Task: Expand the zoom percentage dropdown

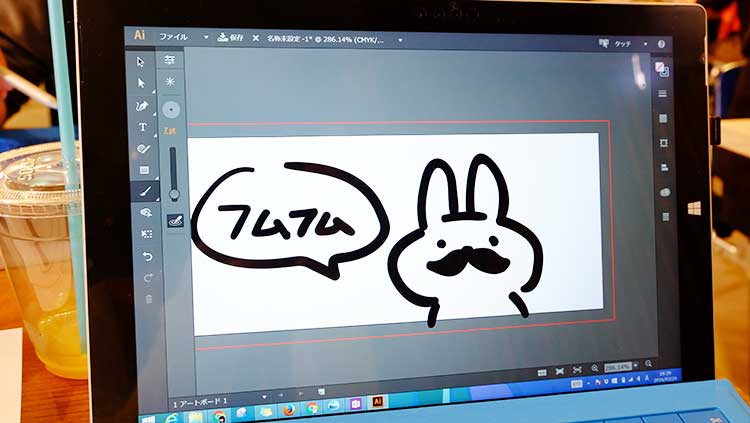Action: tap(636, 366)
